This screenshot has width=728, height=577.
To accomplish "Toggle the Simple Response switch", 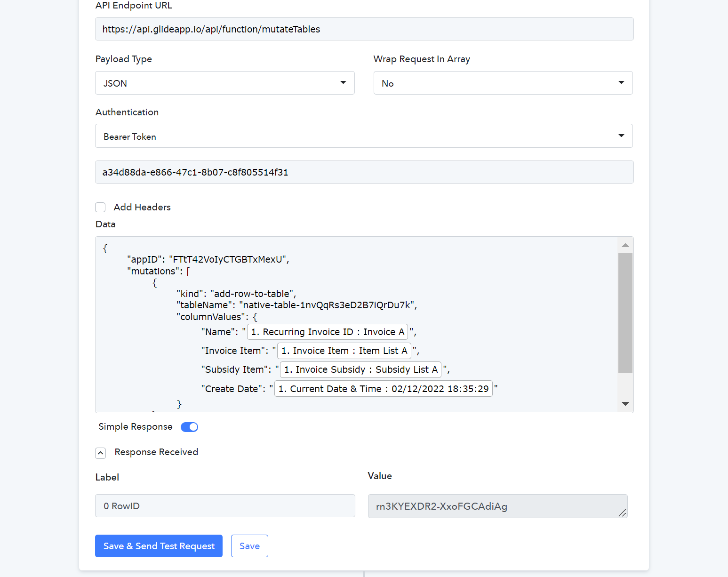I will (189, 427).
